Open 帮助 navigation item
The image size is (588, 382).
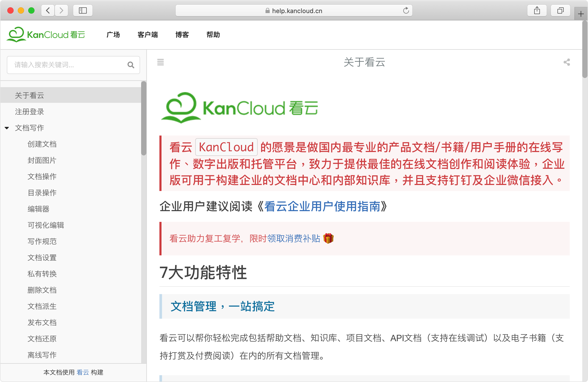coord(213,35)
